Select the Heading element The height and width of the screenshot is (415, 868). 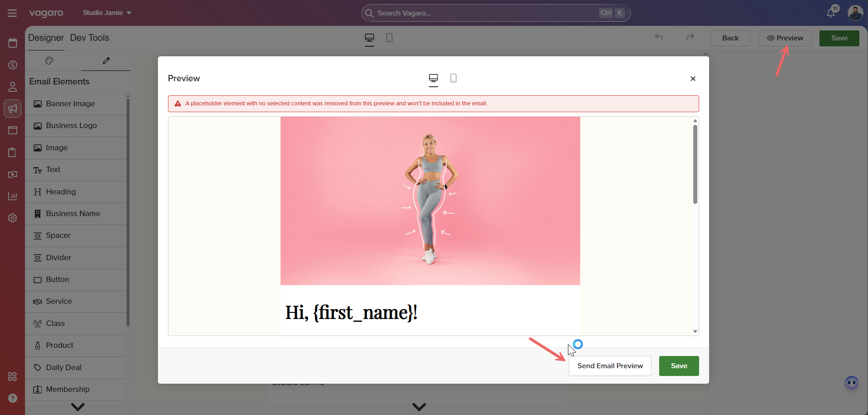(75, 192)
